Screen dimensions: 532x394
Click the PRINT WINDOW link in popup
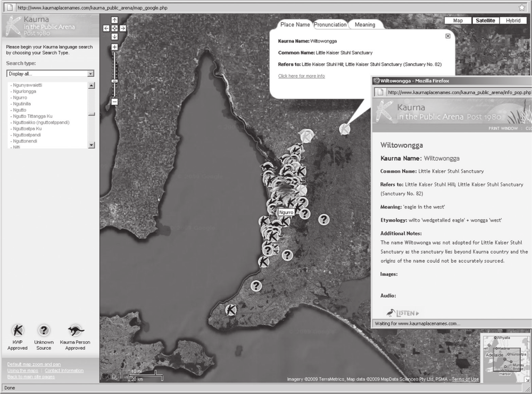coord(503,129)
